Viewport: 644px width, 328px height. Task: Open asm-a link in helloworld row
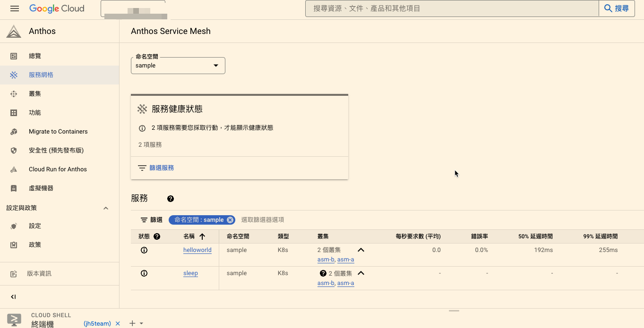[x=346, y=260]
